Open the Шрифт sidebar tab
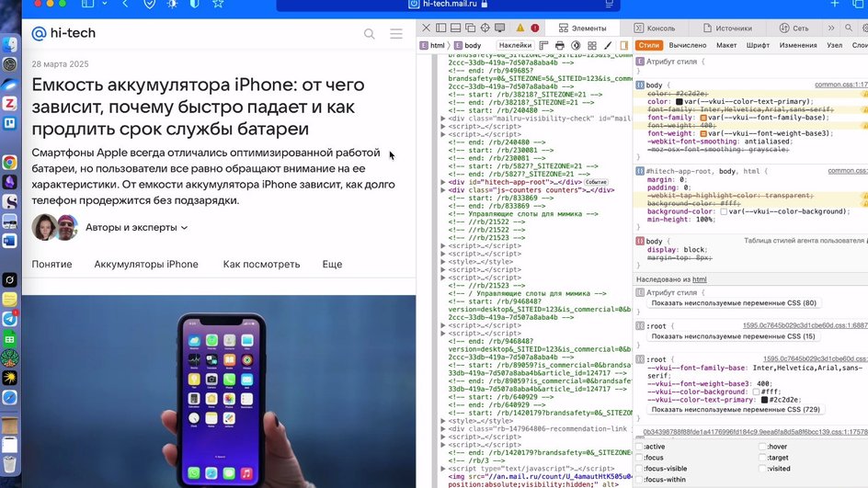The image size is (868, 488). pos(758,45)
